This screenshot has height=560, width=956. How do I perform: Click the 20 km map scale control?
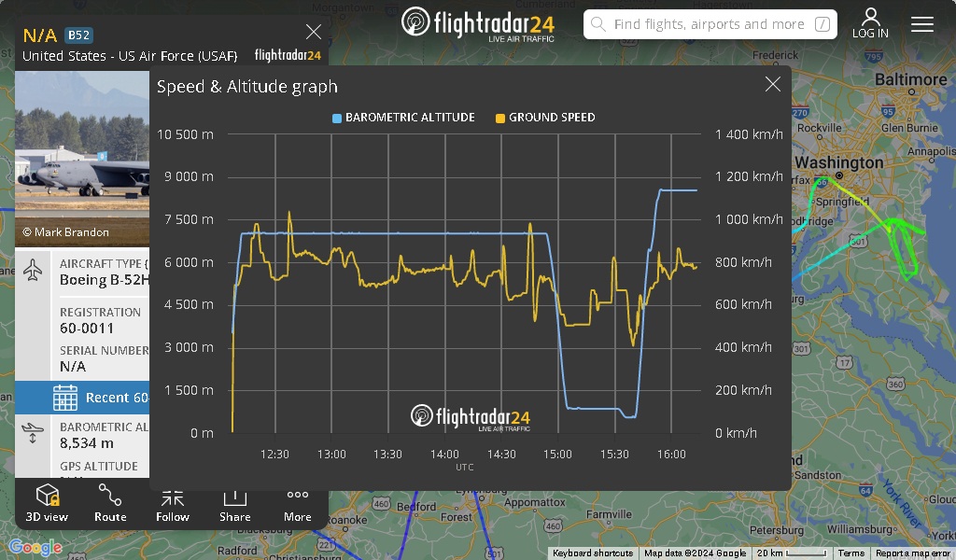click(x=792, y=553)
